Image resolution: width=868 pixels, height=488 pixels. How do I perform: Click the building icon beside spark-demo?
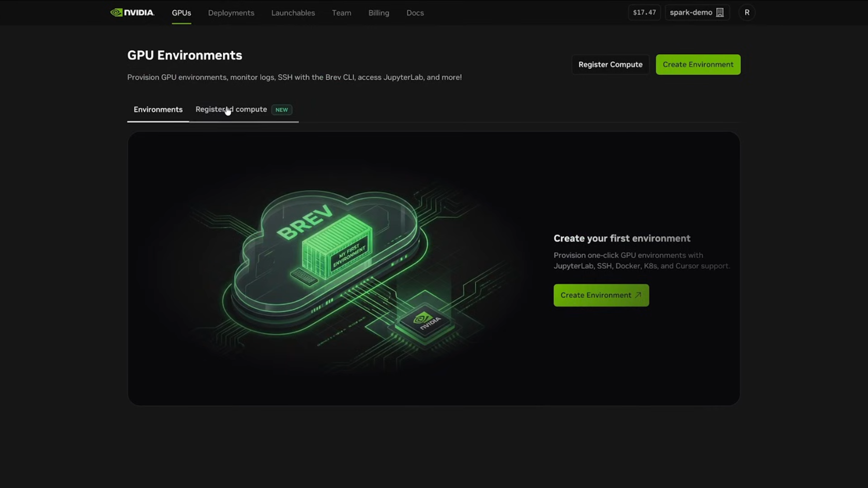point(720,12)
